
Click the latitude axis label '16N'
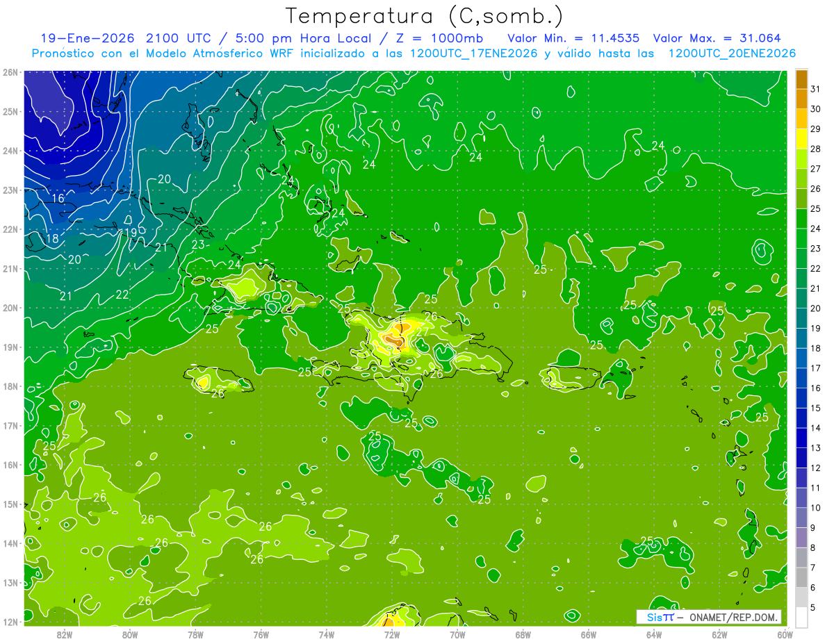[10, 465]
